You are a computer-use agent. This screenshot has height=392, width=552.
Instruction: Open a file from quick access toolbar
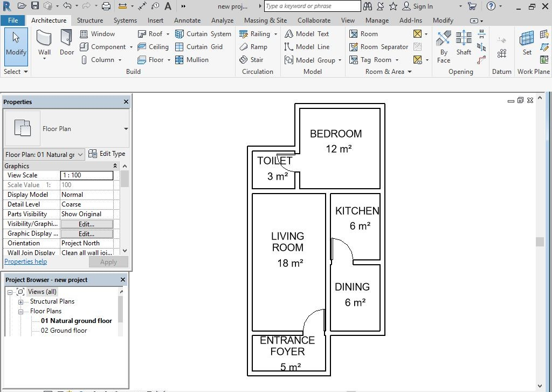click(22, 6)
